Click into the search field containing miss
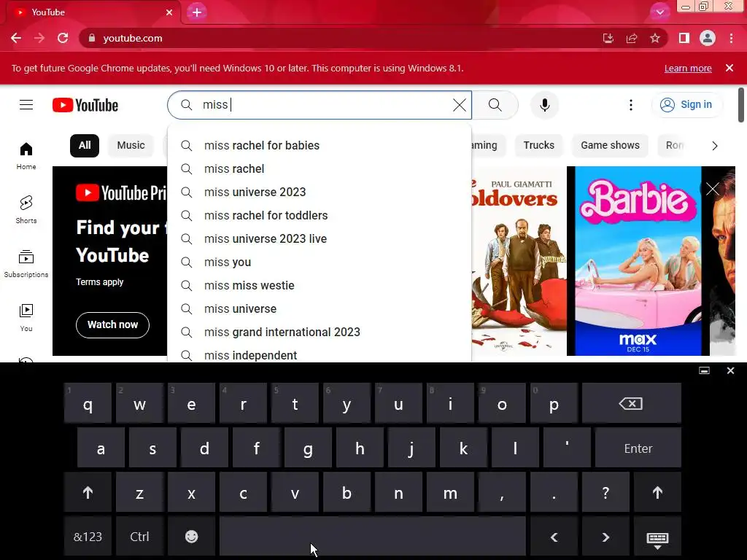 pos(320,105)
